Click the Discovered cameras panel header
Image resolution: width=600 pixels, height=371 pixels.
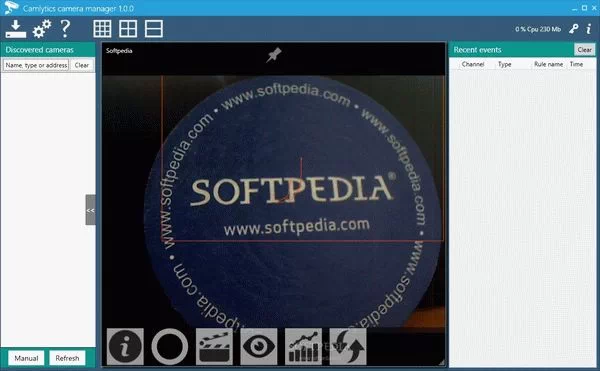point(48,50)
